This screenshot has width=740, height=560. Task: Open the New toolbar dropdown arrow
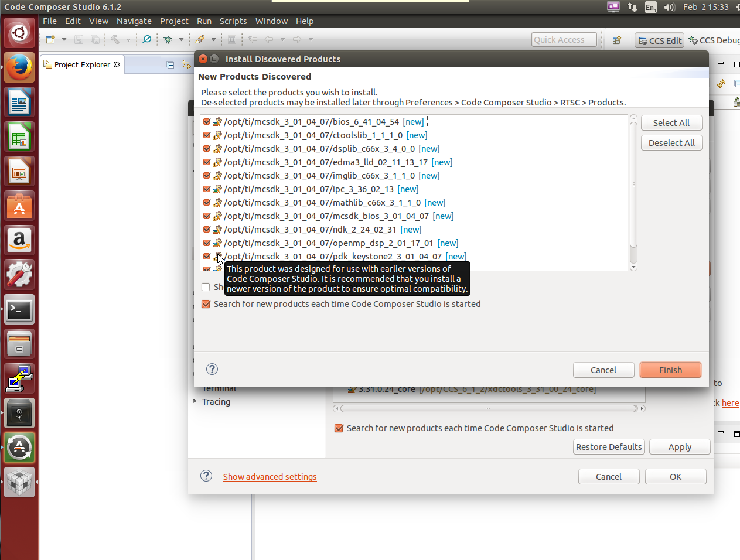click(x=64, y=39)
